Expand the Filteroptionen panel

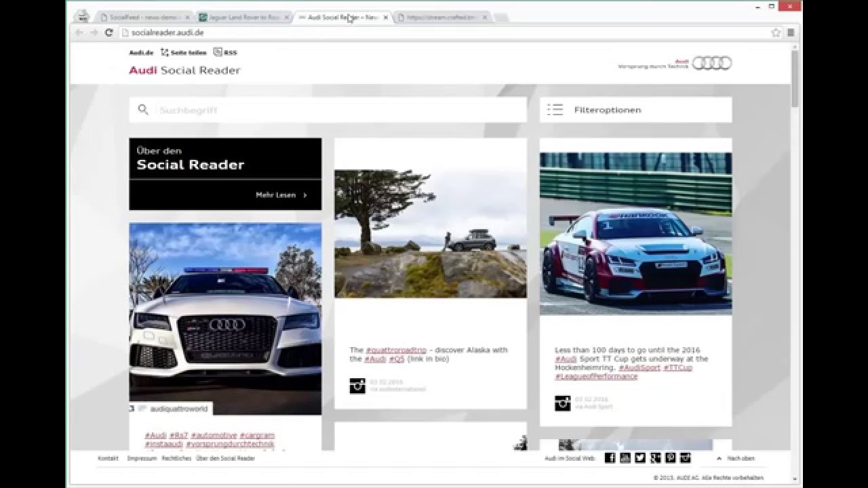coord(635,110)
